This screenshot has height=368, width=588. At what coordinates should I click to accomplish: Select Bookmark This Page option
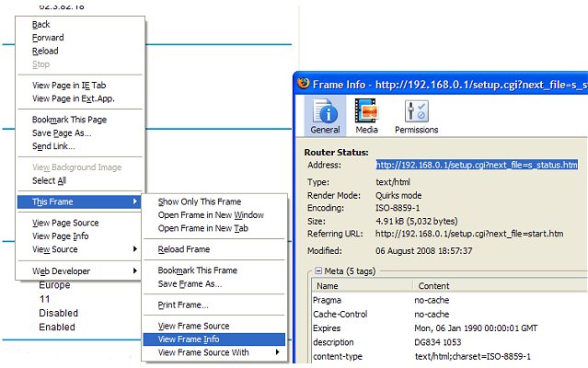point(70,121)
